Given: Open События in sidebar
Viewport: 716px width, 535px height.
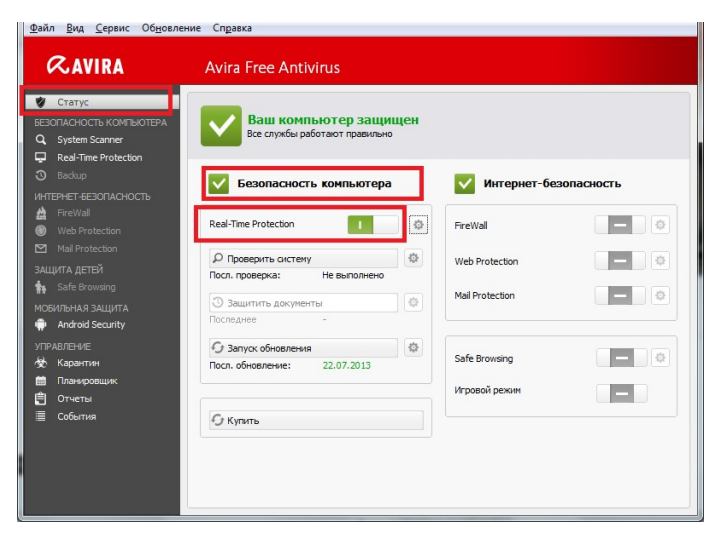Looking at the screenshot, I should pyautogui.click(x=77, y=416).
